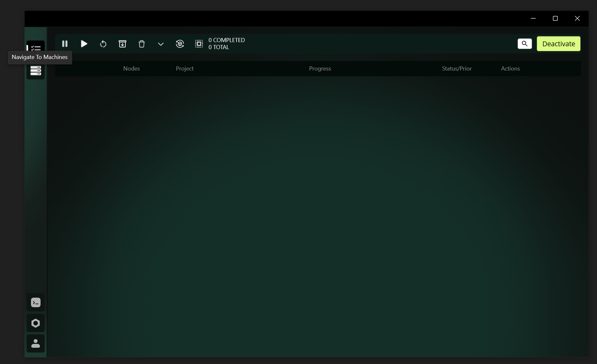Image resolution: width=597 pixels, height=364 pixels.
Task: Click the Deactivate button
Action: click(x=558, y=44)
